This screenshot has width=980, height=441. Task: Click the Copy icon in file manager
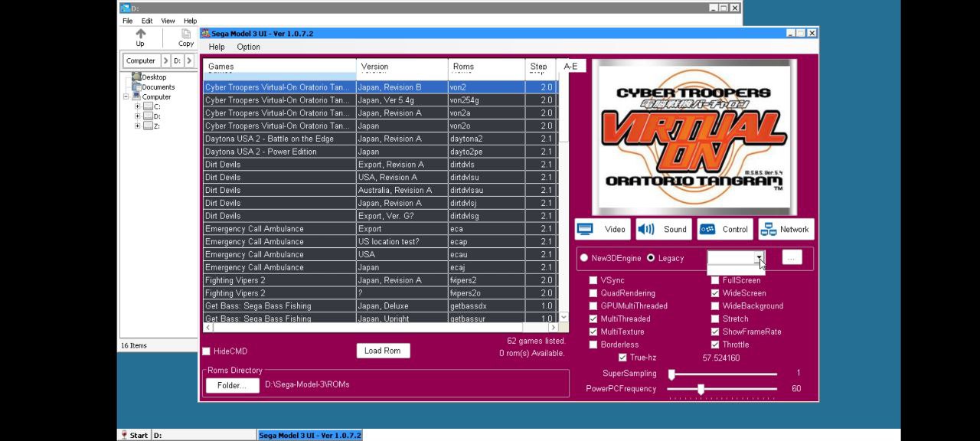[186, 38]
